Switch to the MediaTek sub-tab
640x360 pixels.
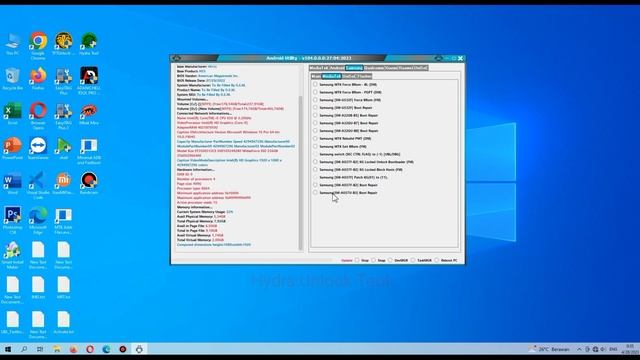(x=331, y=76)
